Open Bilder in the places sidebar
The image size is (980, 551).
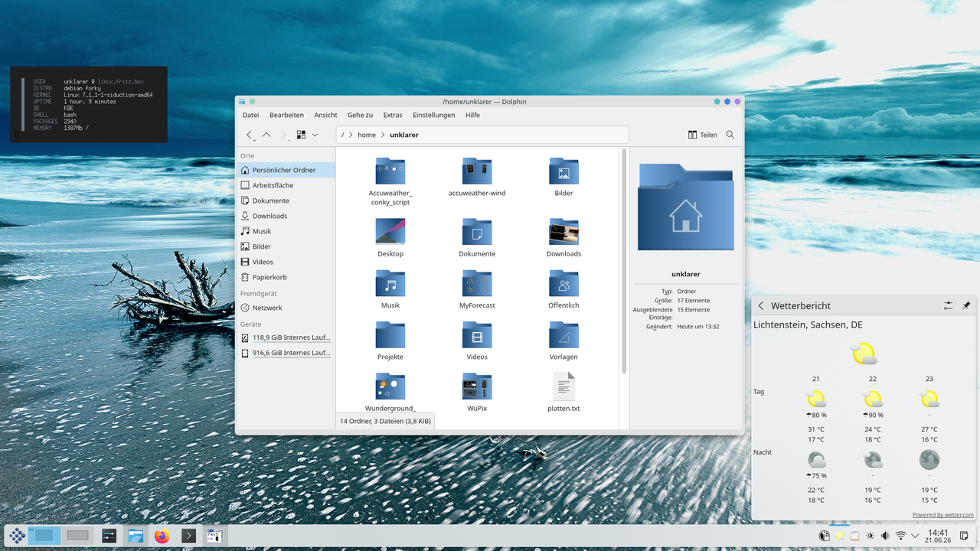pyautogui.click(x=286, y=246)
